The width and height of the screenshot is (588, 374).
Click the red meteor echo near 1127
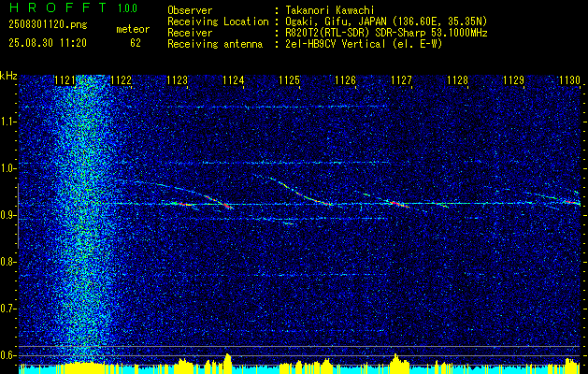pyautogui.click(x=397, y=204)
